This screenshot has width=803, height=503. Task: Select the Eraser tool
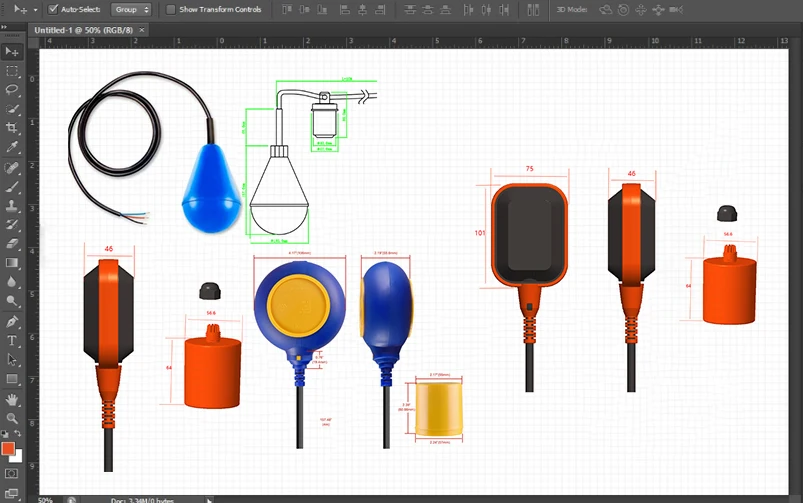(x=11, y=243)
